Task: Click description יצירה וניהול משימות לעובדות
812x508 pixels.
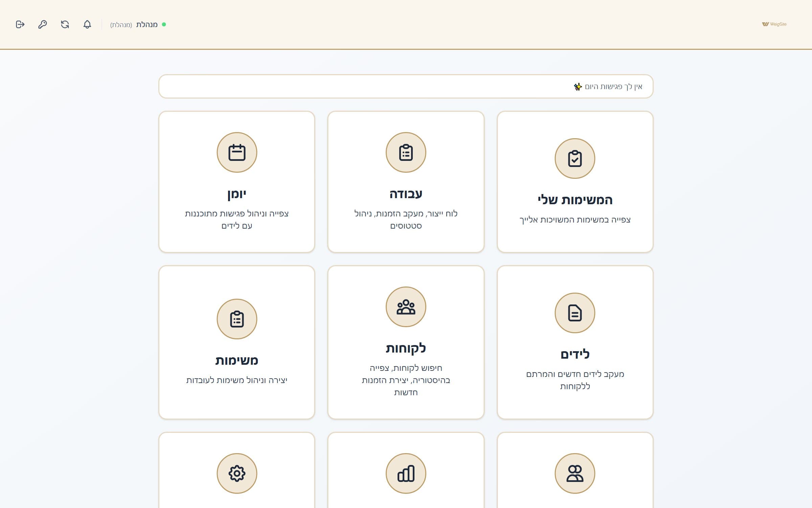Action: [x=237, y=380]
